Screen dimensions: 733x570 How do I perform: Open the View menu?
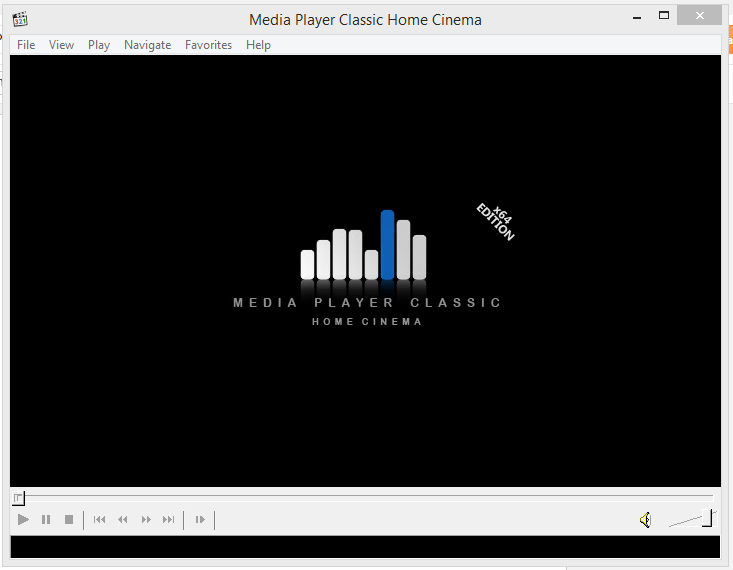61,45
